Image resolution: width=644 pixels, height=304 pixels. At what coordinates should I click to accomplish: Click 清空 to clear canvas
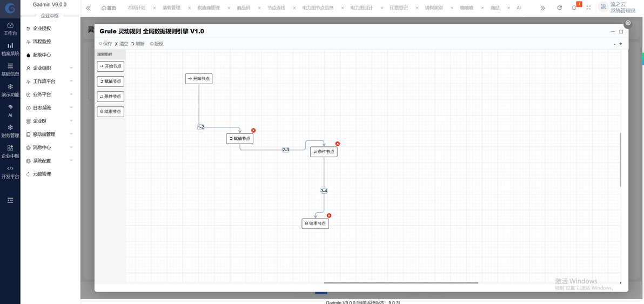tap(122, 44)
